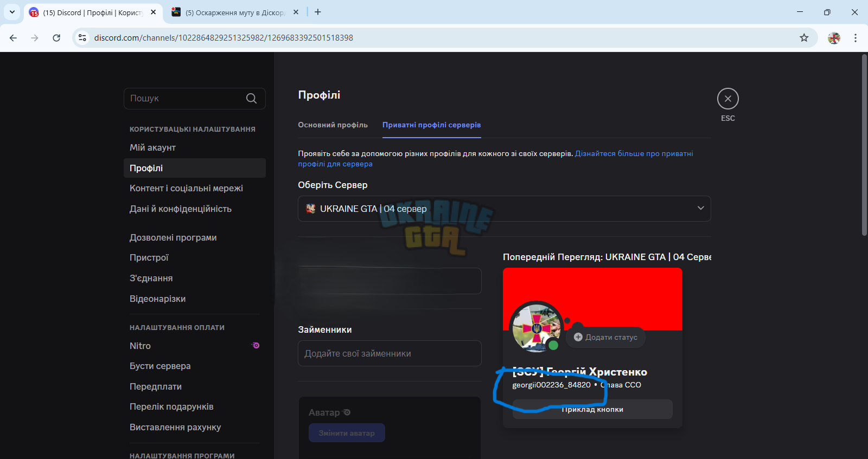Open the tab search dropdown arrow
The image size is (868, 459).
(12, 12)
